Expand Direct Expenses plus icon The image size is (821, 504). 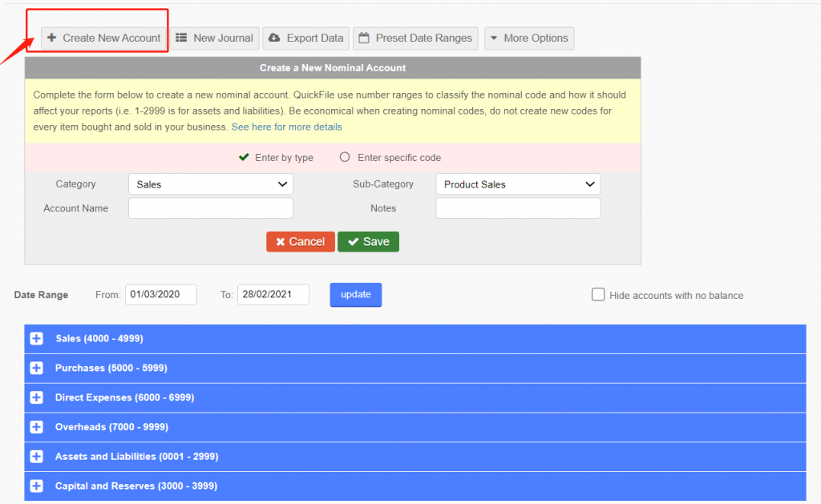click(36, 397)
